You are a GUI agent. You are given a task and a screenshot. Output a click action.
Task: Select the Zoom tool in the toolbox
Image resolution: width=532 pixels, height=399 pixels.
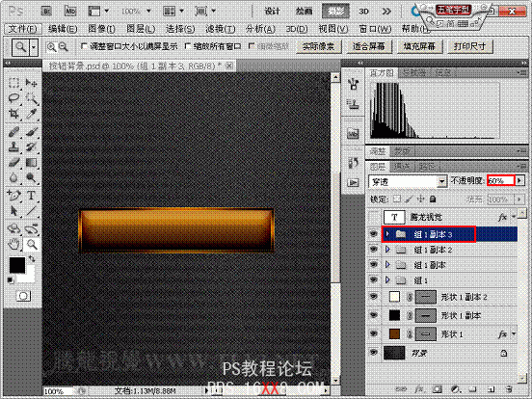(32, 244)
